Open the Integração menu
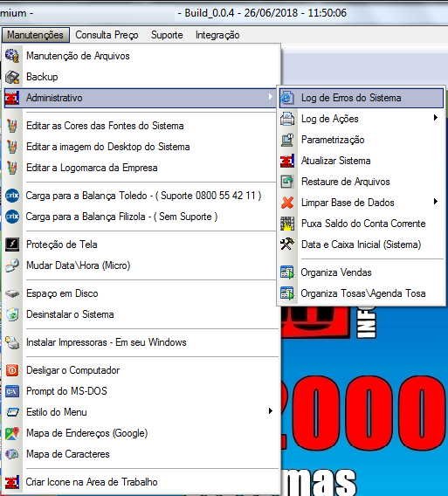This screenshot has width=448, height=496. pyautogui.click(x=217, y=35)
